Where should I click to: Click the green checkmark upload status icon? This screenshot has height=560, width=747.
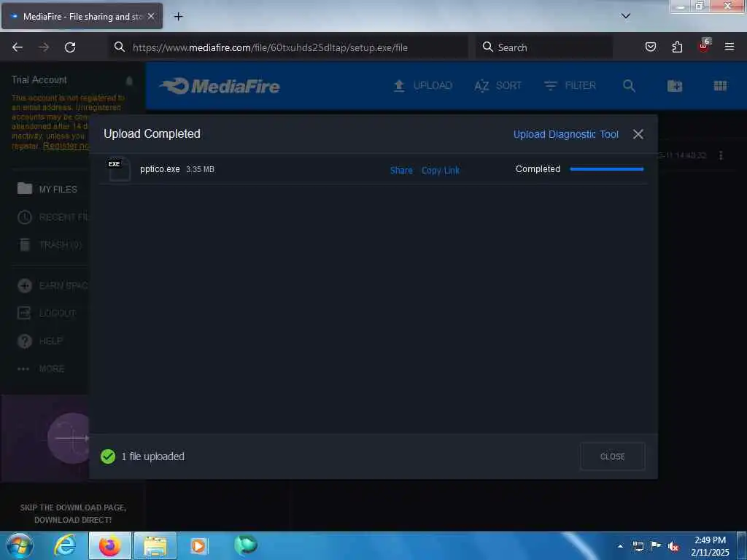click(108, 456)
